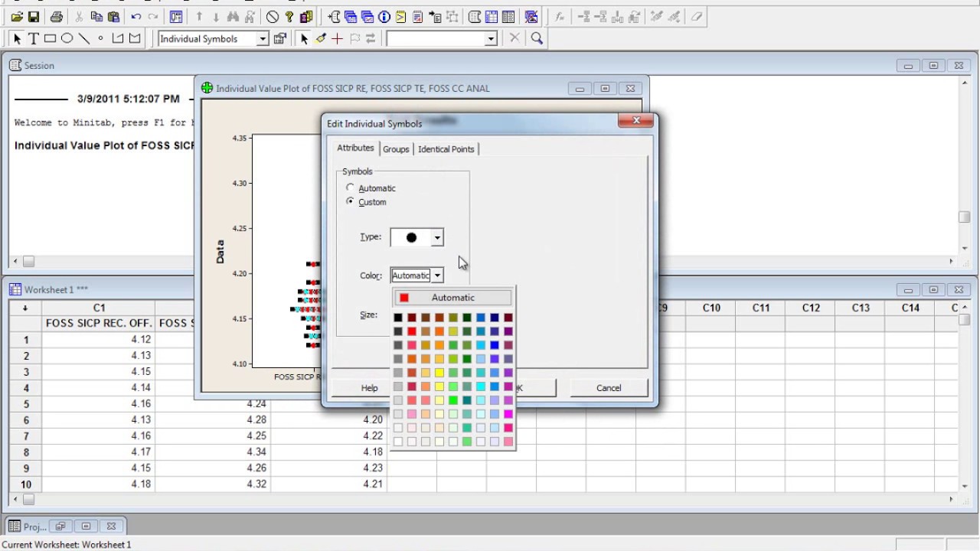Screen dimensions: 980x551
Task: Open the Color dropdown arrow
Action: (437, 275)
